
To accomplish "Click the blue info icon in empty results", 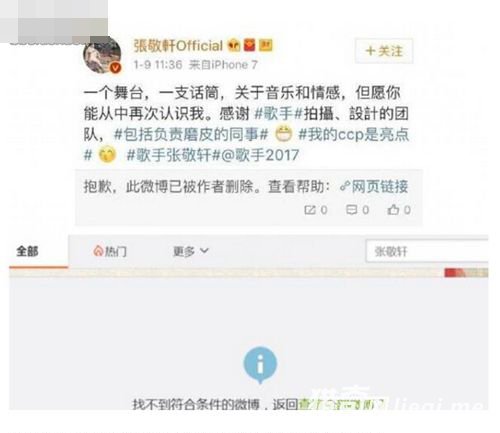I will point(260,364).
